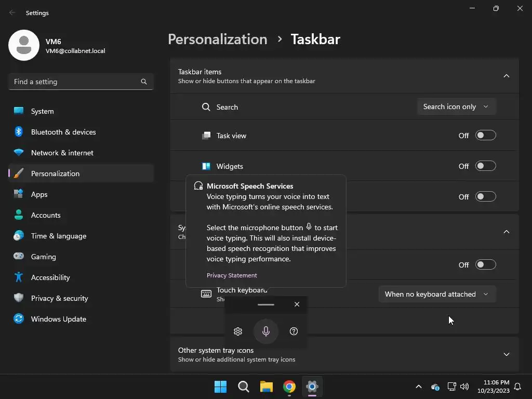The height and width of the screenshot is (399, 532).
Task: Click the volume speaker tray icon
Action: click(x=464, y=387)
